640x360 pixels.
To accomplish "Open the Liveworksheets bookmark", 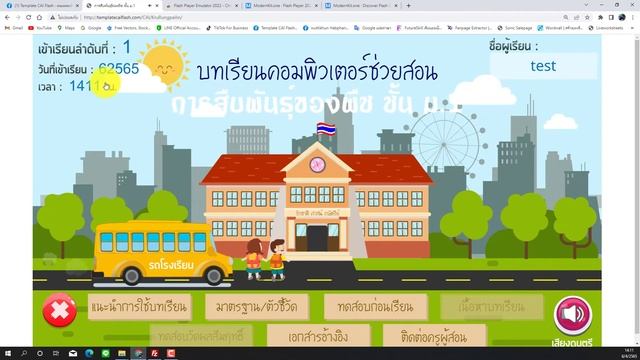I will click(607, 28).
